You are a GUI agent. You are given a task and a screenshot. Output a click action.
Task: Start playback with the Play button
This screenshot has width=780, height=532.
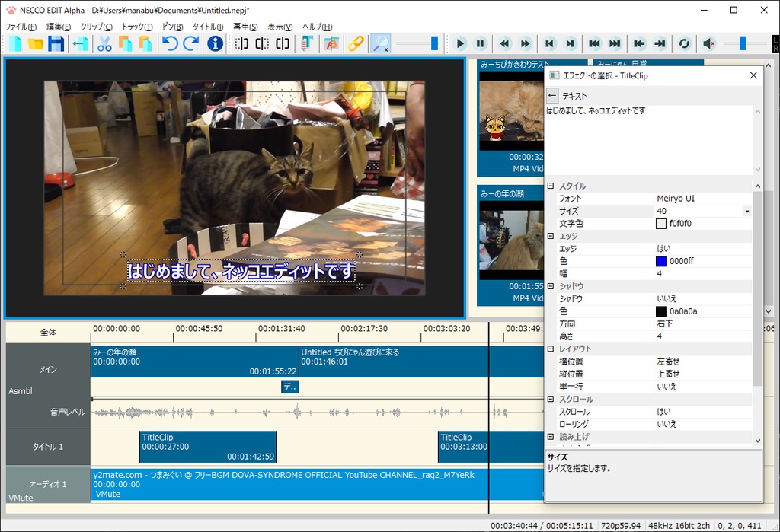(460, 43)
